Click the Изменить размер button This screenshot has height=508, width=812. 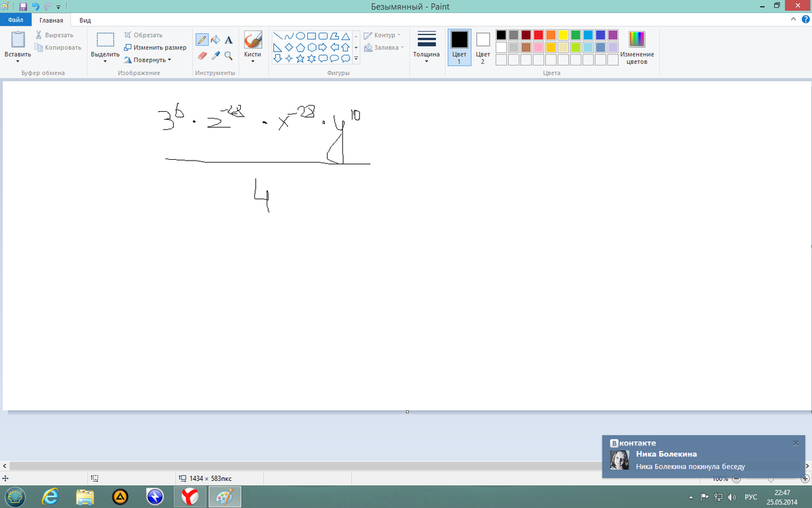155,47
